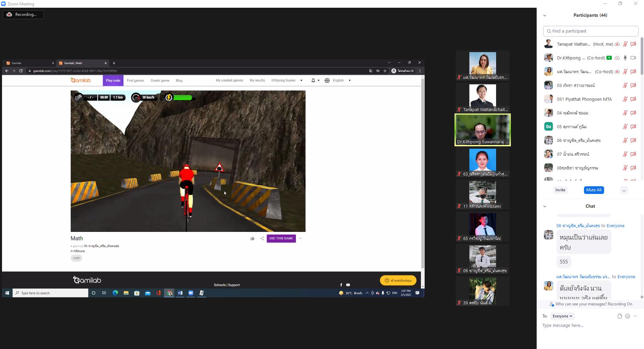Open the shared Windows Start button

pos(7,293)
